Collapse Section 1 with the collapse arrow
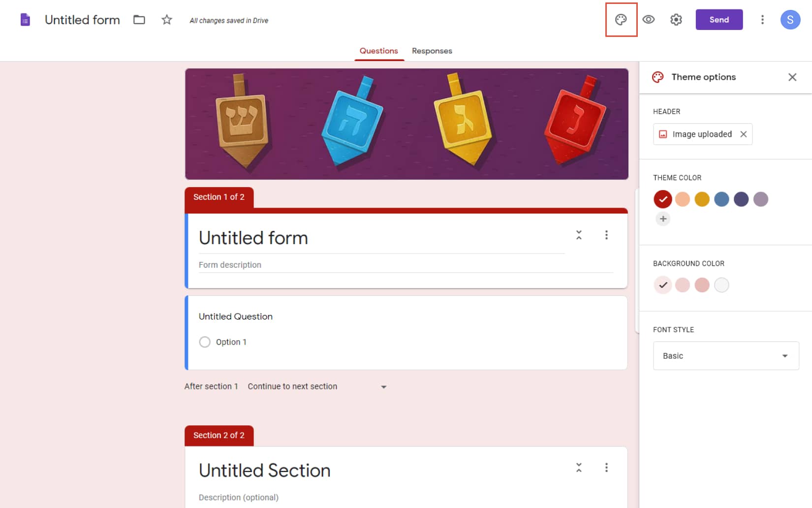 579,235
